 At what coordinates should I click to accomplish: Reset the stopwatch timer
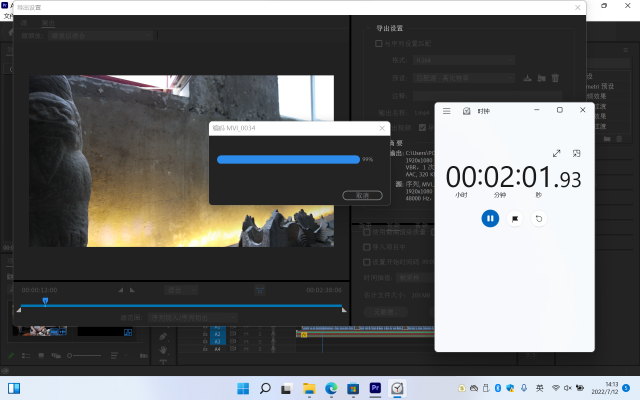[539, 219]
